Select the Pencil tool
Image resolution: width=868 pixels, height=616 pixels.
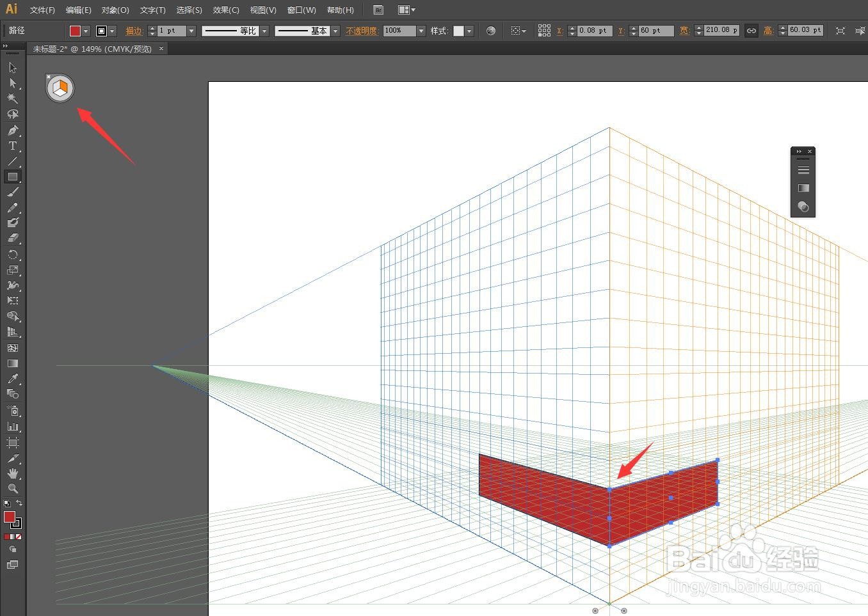coord(13,207)
